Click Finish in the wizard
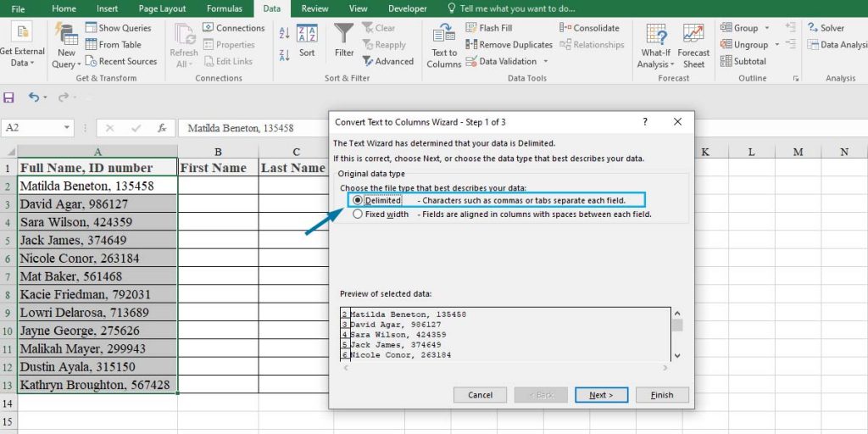 [662, 395]
